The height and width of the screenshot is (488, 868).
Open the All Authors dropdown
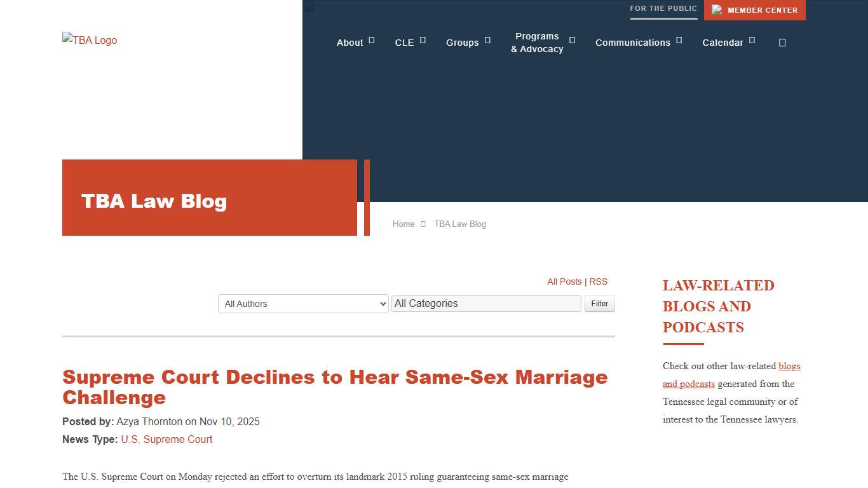(x=302, y=304)
